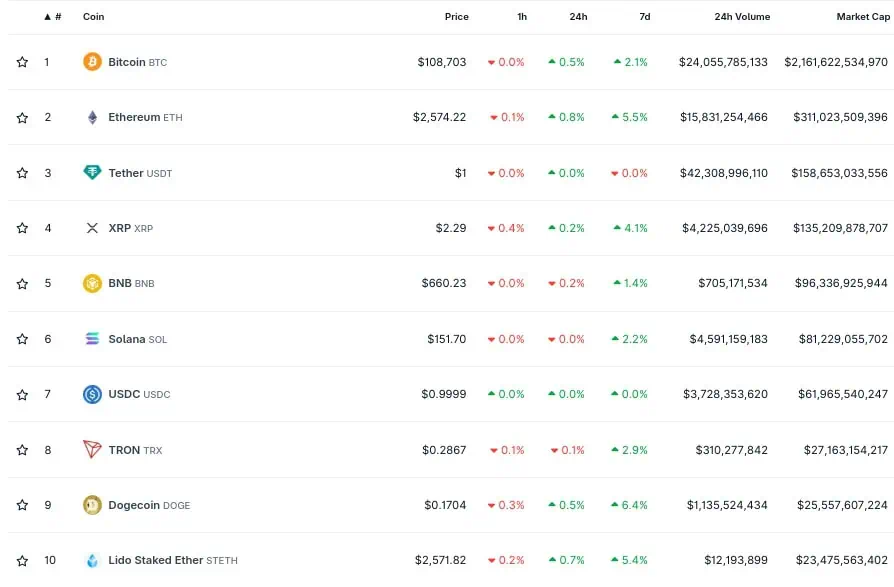Click the Tether logo icon

tap(92, 172)
